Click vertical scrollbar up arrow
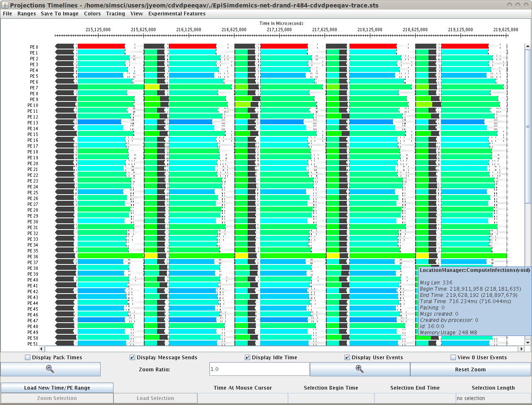Screen dimensions: 532x405 pos(528,47)
